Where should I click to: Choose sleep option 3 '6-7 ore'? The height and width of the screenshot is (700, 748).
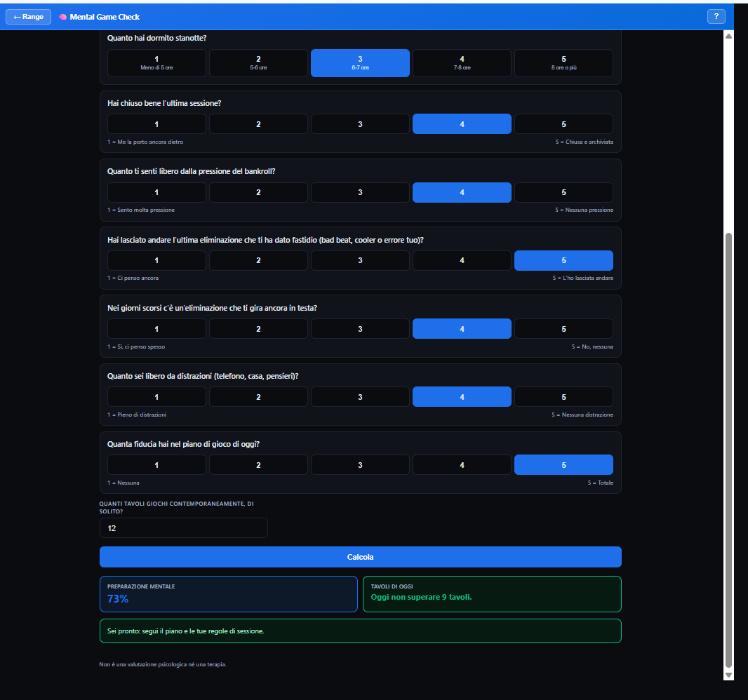click(360, 63)
